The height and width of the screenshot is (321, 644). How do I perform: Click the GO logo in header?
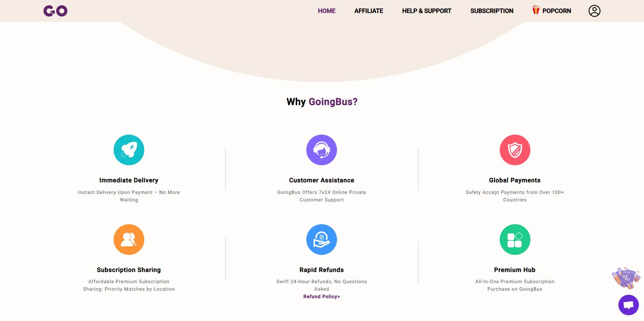tap(55, 11)
